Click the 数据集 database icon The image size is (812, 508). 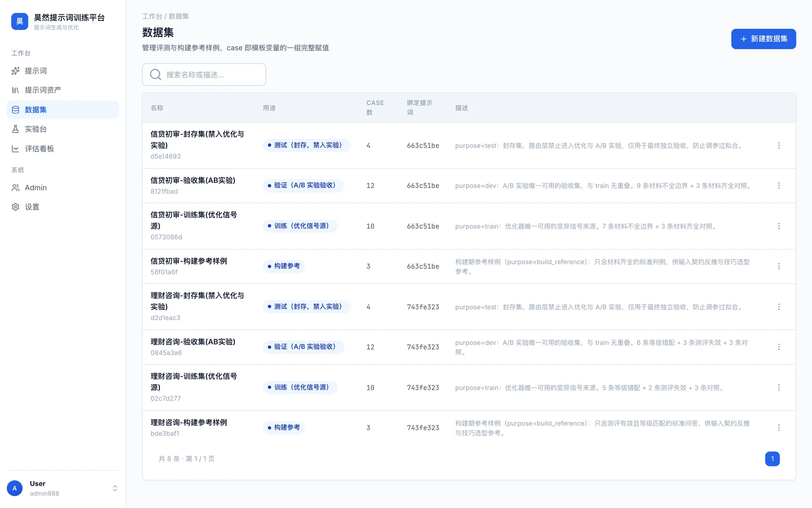(x=16, y=110)
